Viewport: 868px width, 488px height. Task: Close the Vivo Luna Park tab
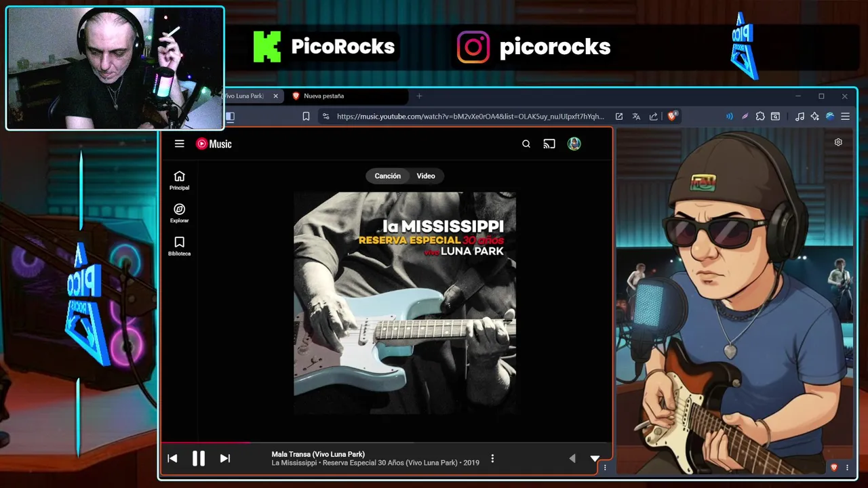tap(275, 96)
